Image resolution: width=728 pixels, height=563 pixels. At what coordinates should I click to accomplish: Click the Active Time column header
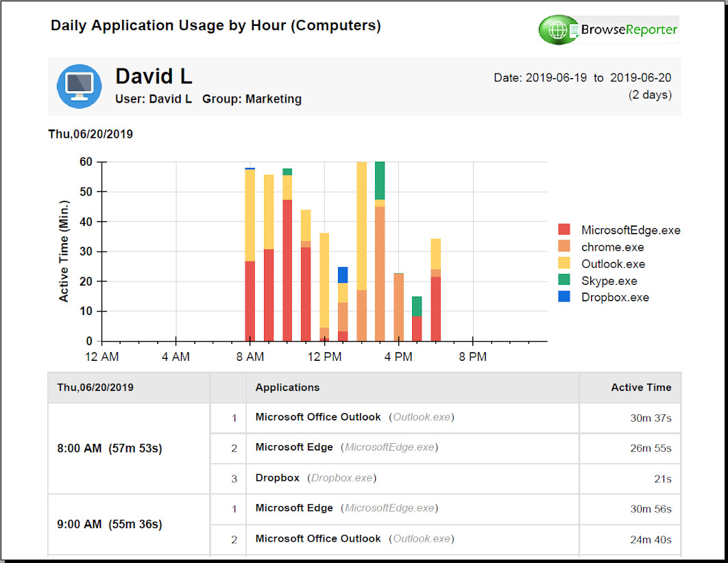coord(640,388)
